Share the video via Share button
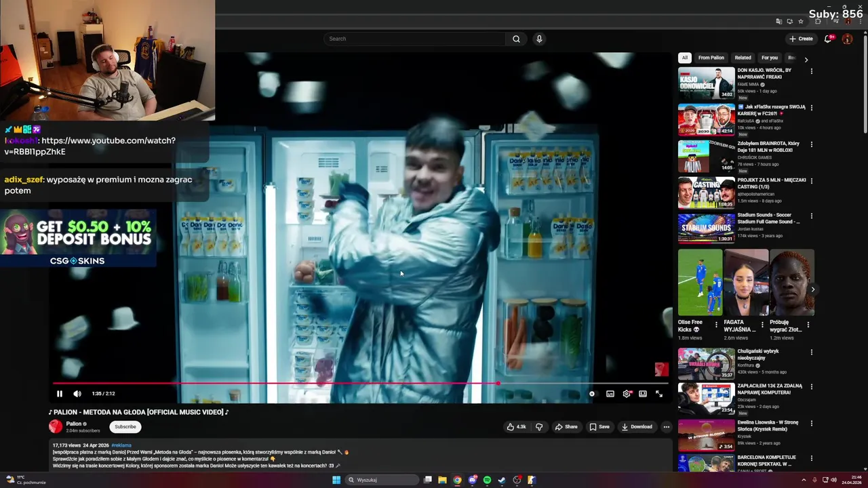The width and height of the screenshot is (868, 488). click(x=566, y=427)
